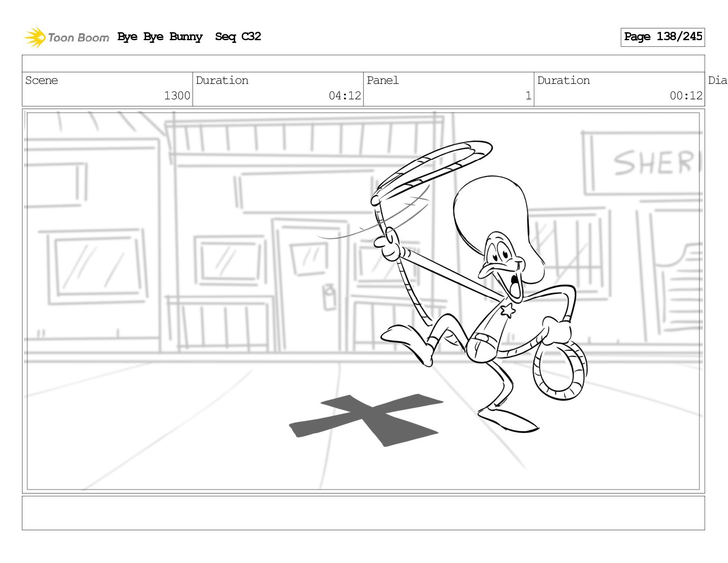
Task: Click the empty notes field below the panel
Action: (363, 513)
